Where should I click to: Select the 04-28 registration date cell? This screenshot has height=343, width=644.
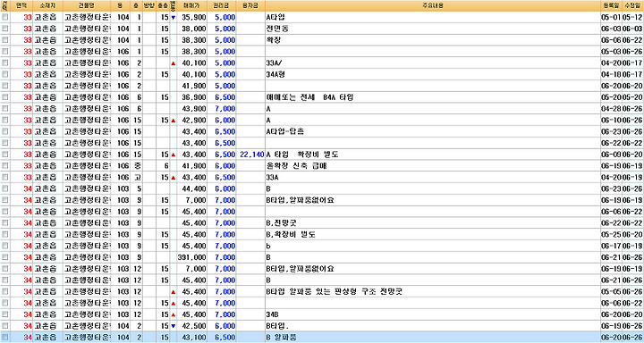click(x=611, y=109)
